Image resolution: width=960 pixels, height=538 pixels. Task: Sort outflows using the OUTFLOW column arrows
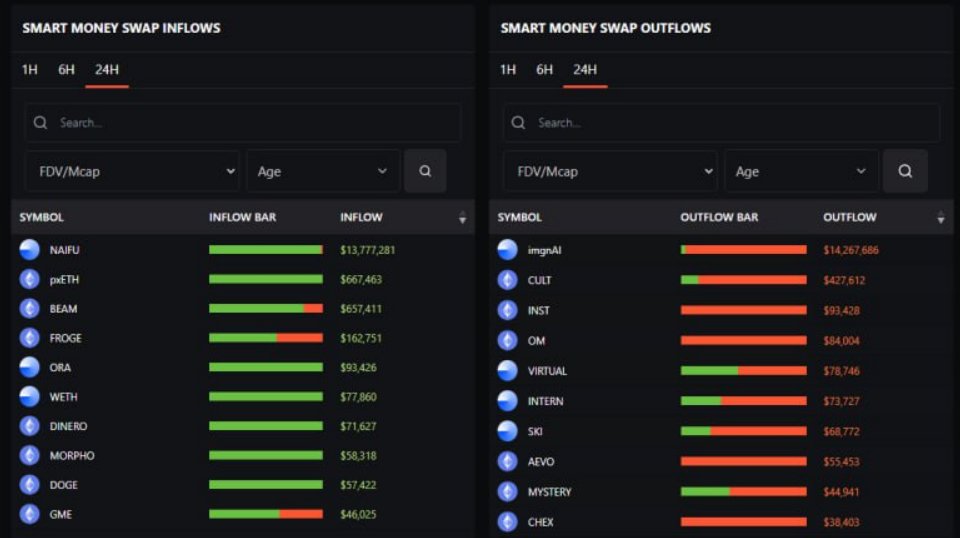pos(940,217)
